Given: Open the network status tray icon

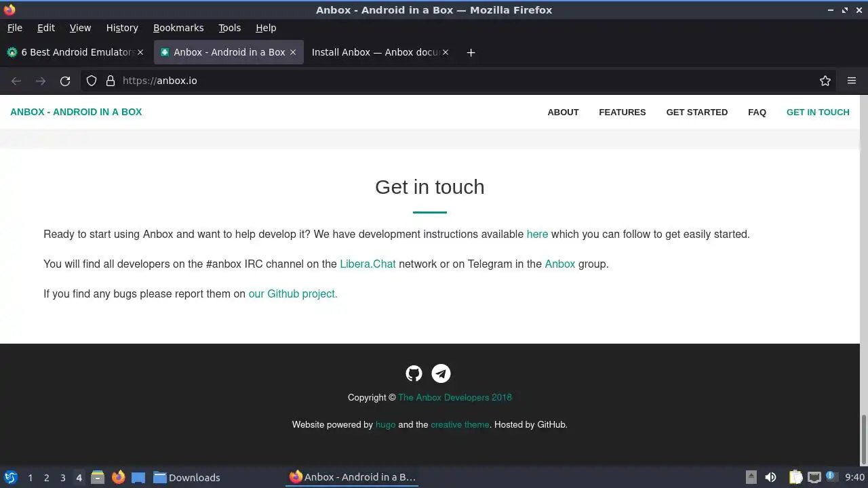Looking at the screenshot, I should point(814,477).
